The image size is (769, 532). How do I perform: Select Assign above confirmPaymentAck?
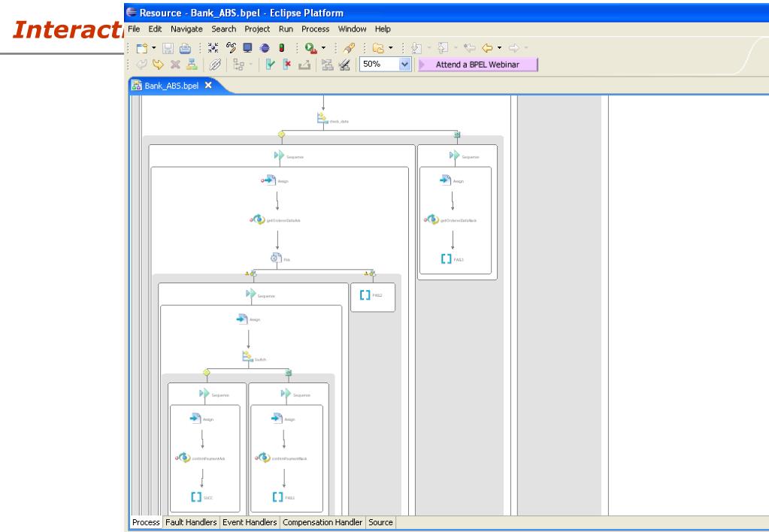[195, 419]
